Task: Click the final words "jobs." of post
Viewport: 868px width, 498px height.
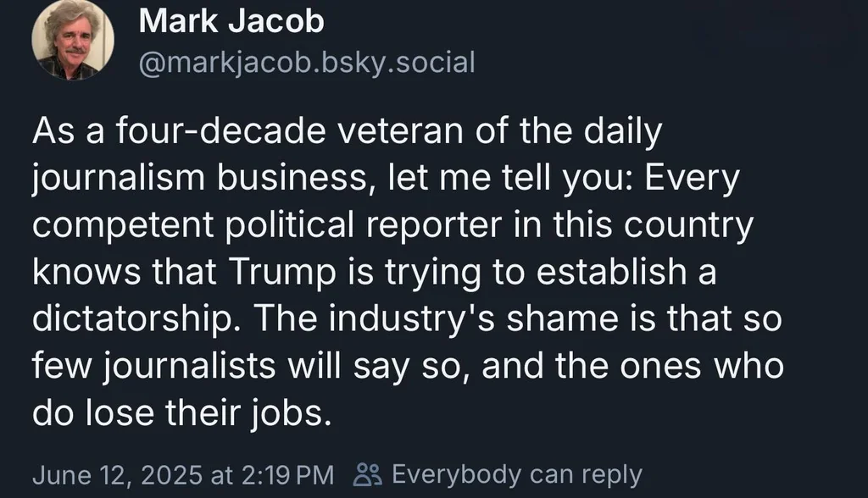Action: coord(290,413)
